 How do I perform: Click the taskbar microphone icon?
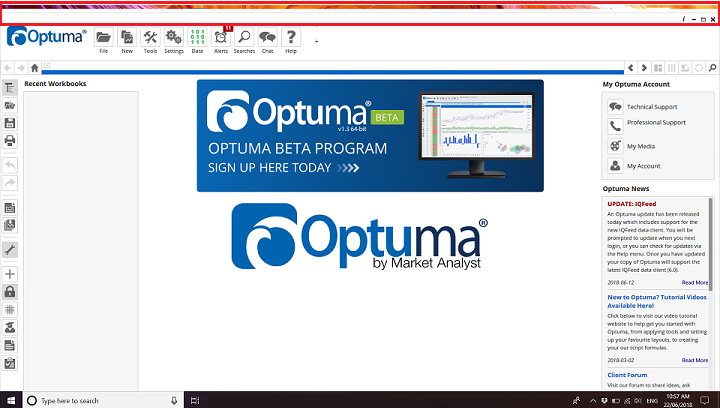click(174, 400)
